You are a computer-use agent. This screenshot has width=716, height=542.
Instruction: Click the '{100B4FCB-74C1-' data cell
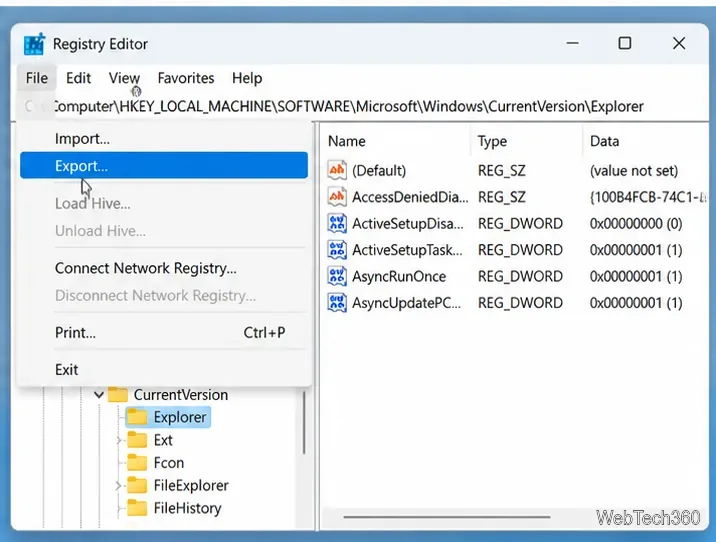click(x=648, y=197)
